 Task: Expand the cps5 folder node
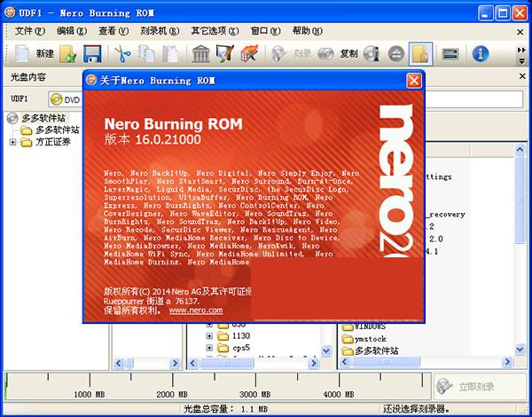209,348
